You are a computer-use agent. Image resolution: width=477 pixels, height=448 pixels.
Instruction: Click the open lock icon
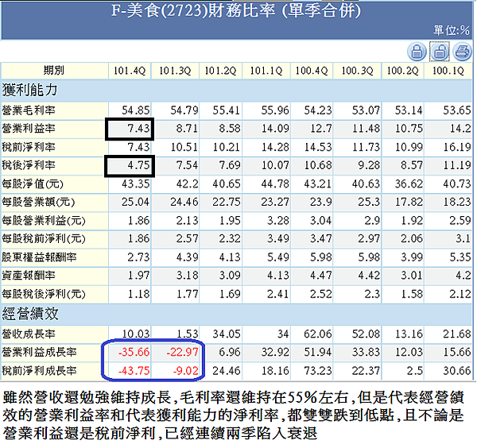(x=439, y=51)
